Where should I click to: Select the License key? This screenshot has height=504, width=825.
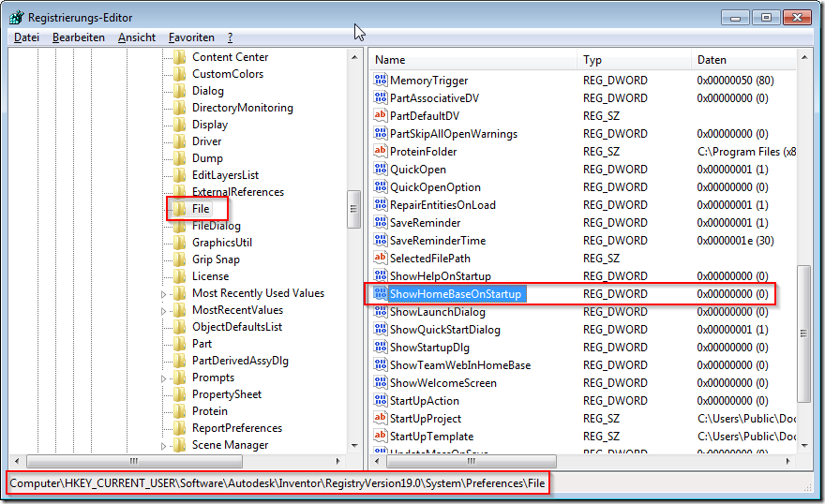click(210, 276)
